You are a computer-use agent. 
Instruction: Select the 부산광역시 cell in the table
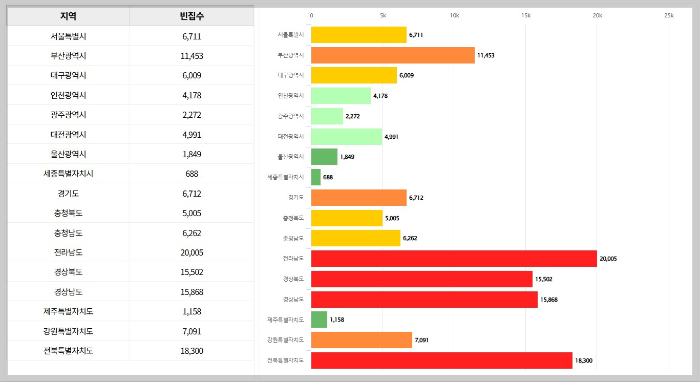tap(68, 56)
